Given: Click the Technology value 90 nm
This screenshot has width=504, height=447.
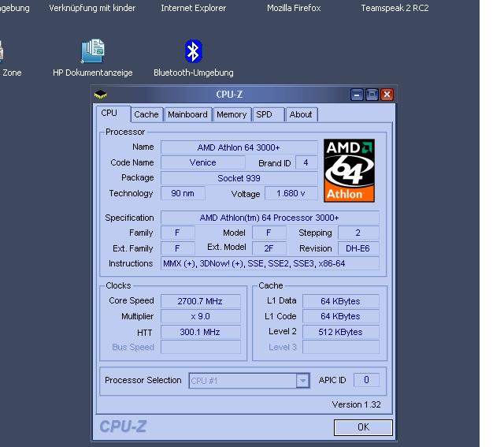Looking at the screenshot, I should pos(183,193).
